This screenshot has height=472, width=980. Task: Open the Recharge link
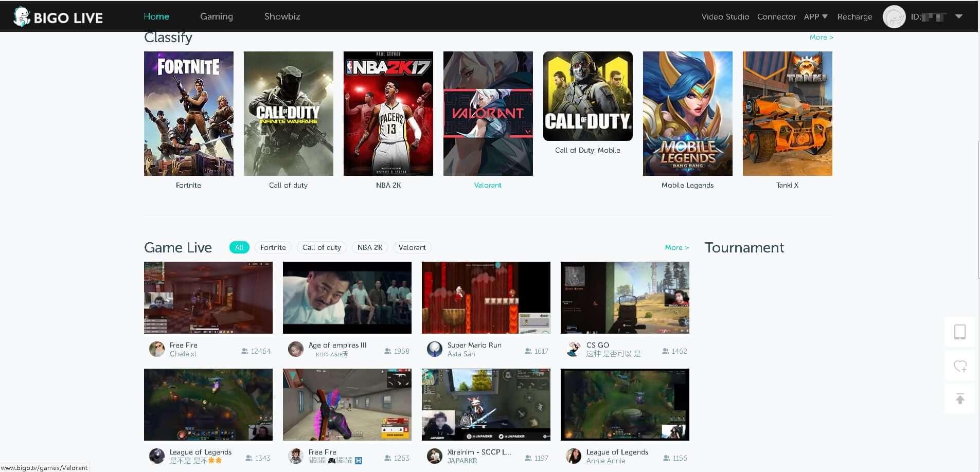tap(854, 16)
